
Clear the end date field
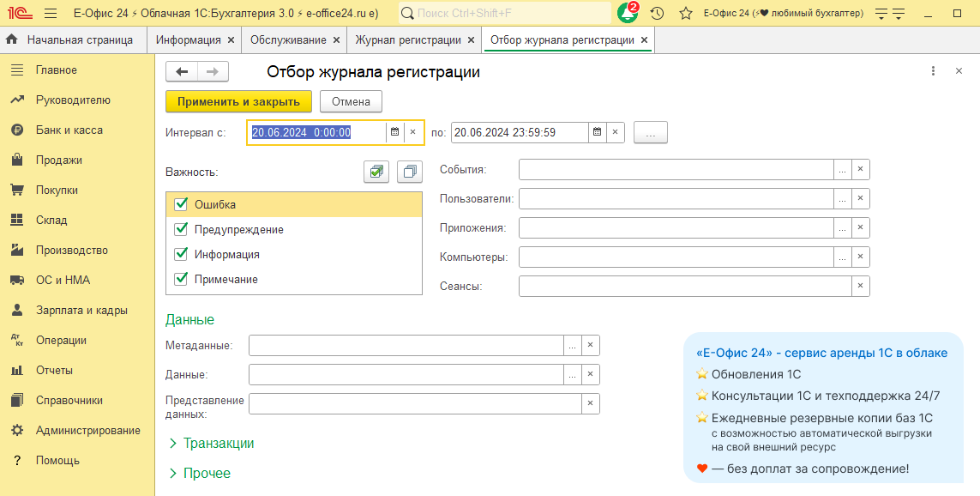click(x=615, y=132)
